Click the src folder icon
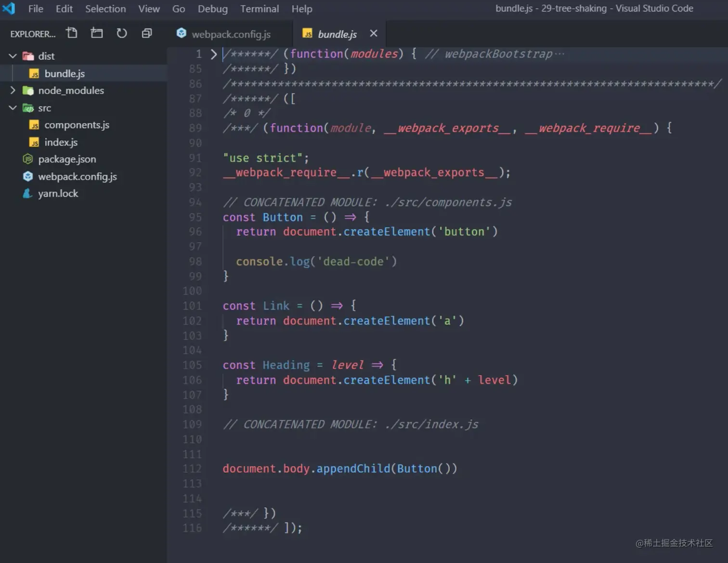Screen dimensions: 728x563 (28, 108)
